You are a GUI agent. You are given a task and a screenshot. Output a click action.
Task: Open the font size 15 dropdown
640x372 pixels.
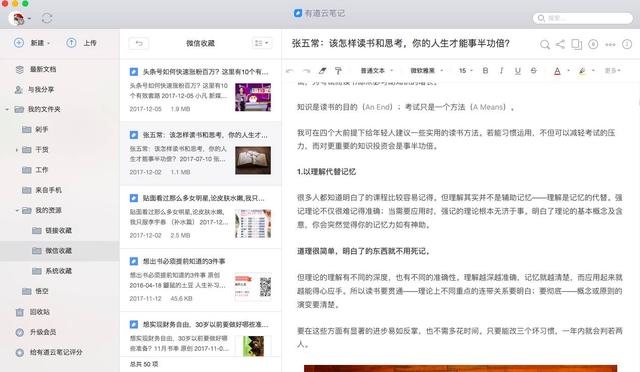(x=466, y=71)
